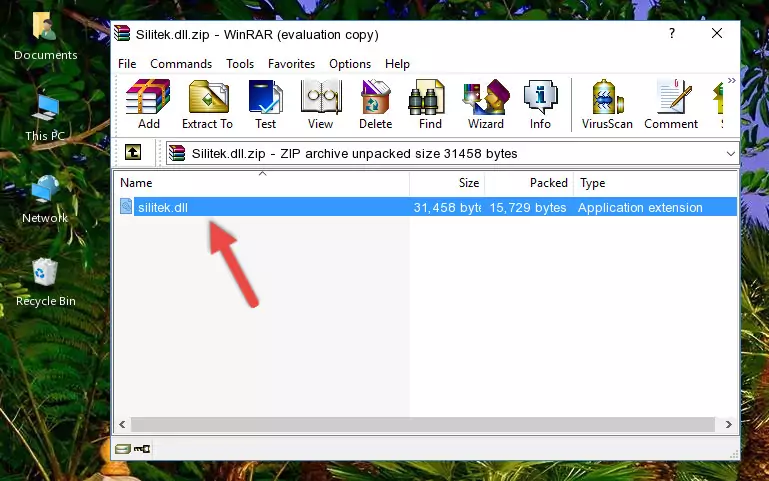Click the title bar help question mark

click(672, 33)
